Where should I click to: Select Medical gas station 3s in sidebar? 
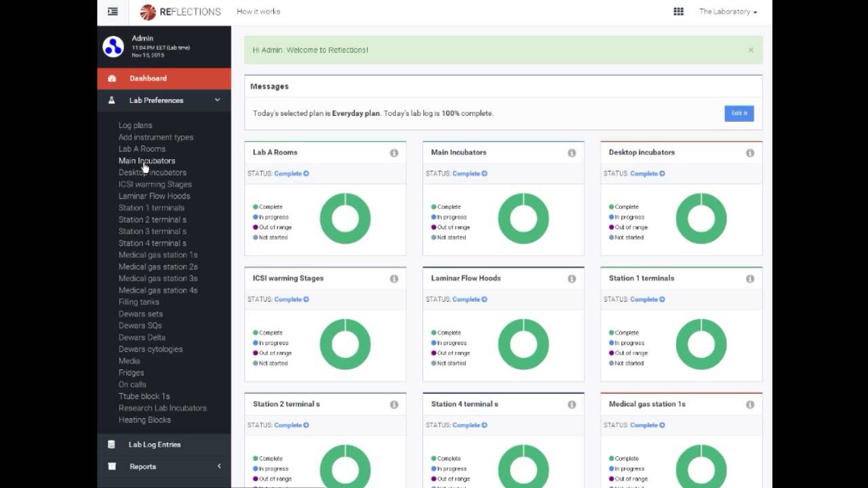coord(158,279)
